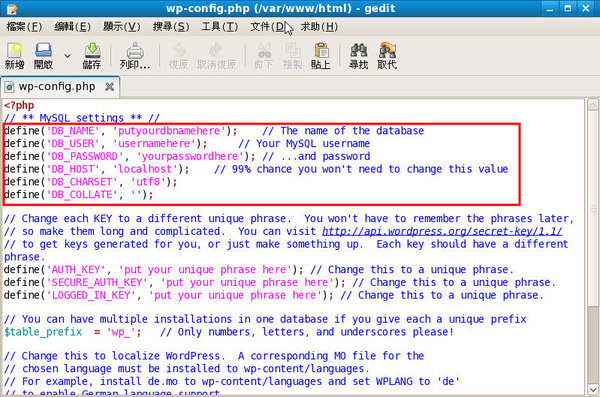The width and height of the screenshot is (600, 397).
Task: Minimize the gedit window
Action: pyautogui.click(x=550, y=8)
